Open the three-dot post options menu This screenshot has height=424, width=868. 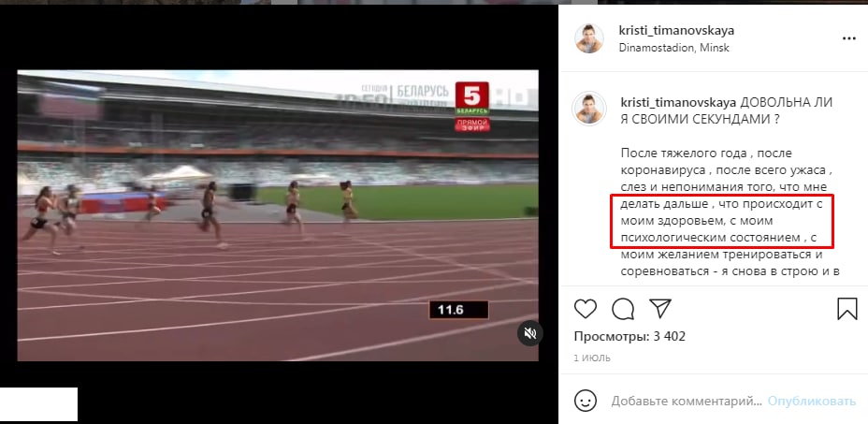pos(848,38)
